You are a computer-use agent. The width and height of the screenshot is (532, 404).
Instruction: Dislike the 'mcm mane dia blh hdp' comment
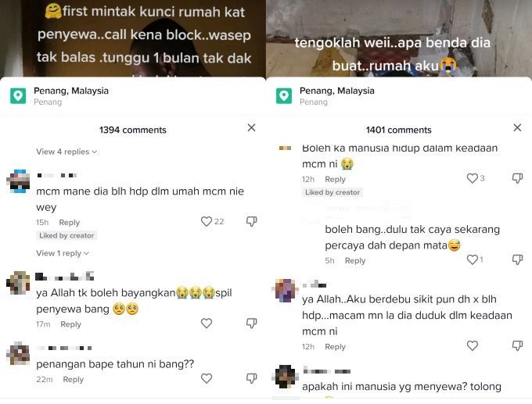(x=251, y=222)
